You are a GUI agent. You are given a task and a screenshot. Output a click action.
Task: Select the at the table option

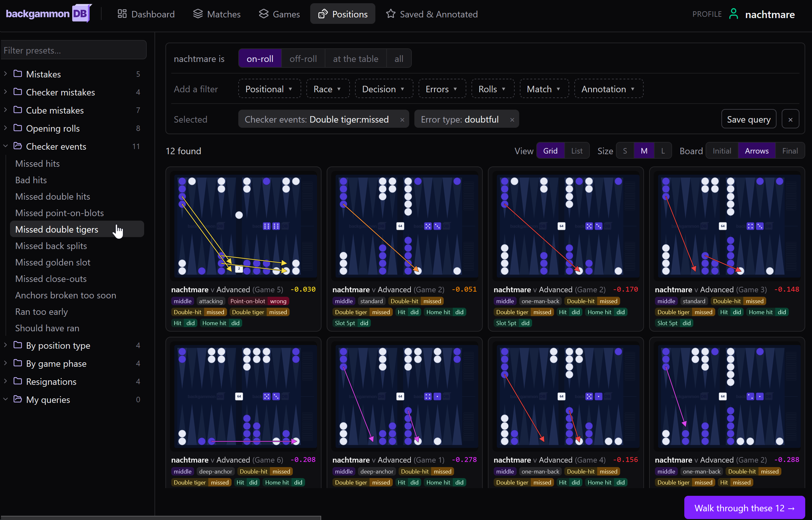pyautogui.click(x=355, y=58)
